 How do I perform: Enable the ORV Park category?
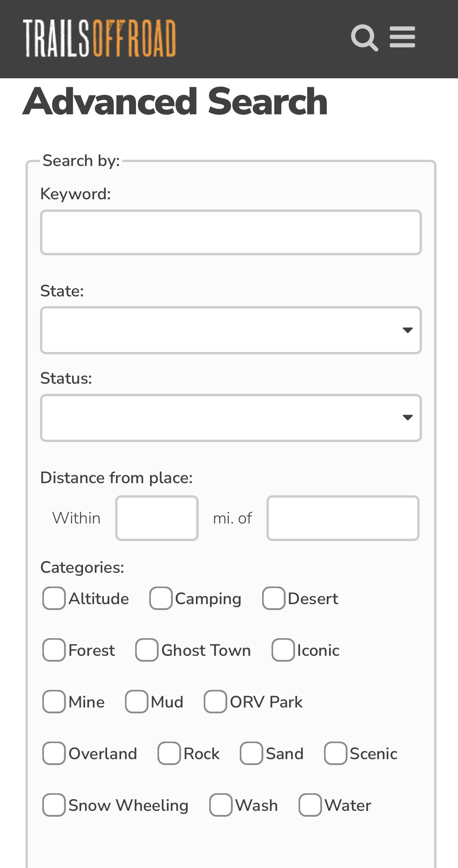point(215,702)
